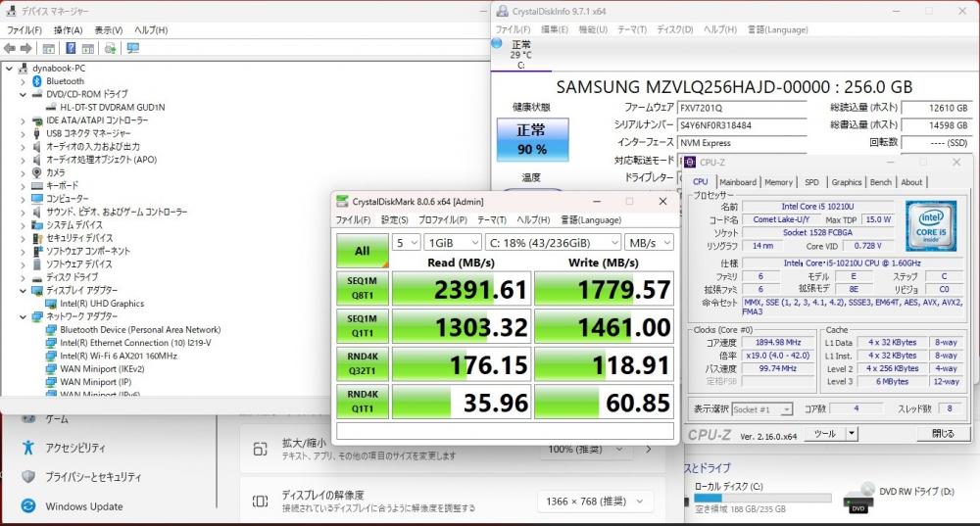Image resolution: width=980 pixels, height=526 pixels.
Task: Open CrystalDiskInfo ディスク(D) menu
Action: (x=675, y=29)
